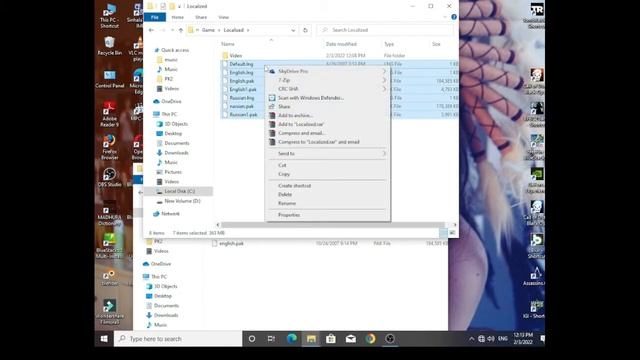Select the Russian1.pak file
This screenshot has width=640, height=360.
[x=243, y=115]
